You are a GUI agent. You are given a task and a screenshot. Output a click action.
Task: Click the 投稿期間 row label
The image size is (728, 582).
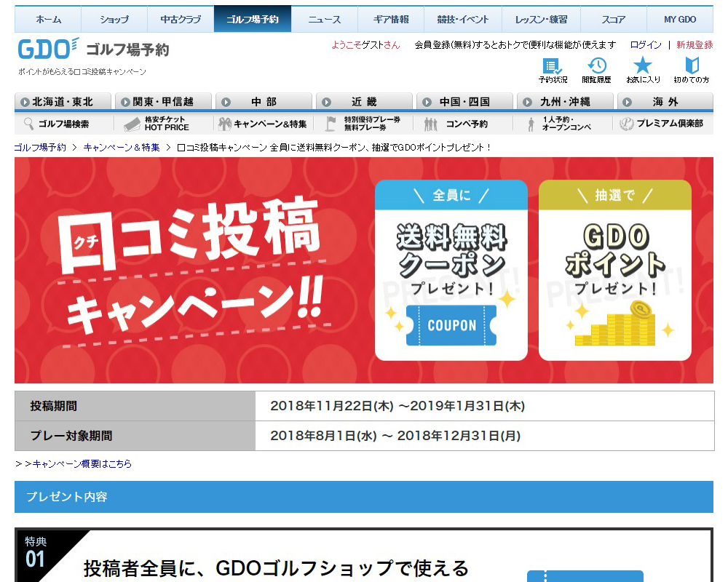53,406
